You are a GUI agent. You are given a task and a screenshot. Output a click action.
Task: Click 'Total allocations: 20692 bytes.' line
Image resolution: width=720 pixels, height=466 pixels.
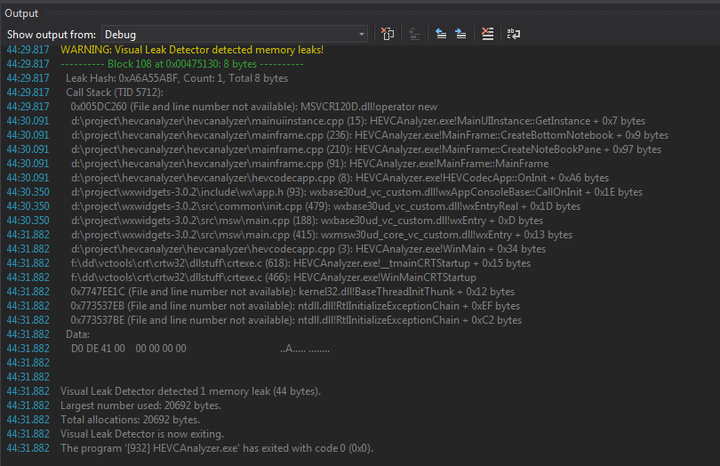click(x=130, y=420)
